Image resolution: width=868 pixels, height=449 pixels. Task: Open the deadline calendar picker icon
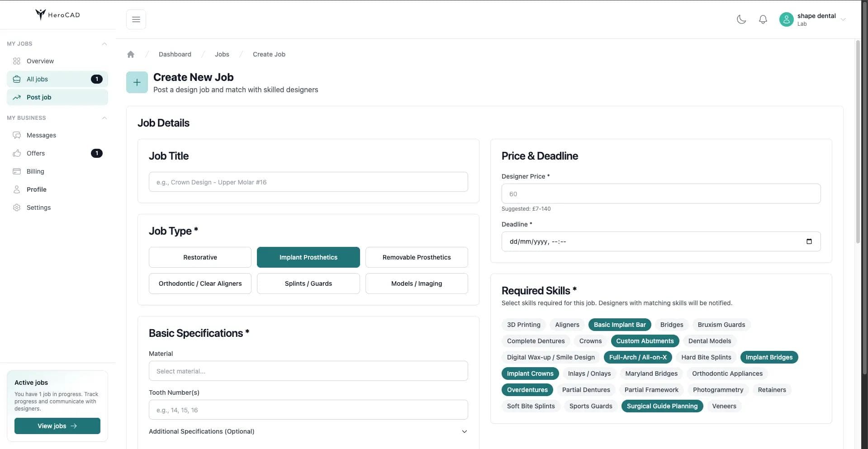point(809,241)
